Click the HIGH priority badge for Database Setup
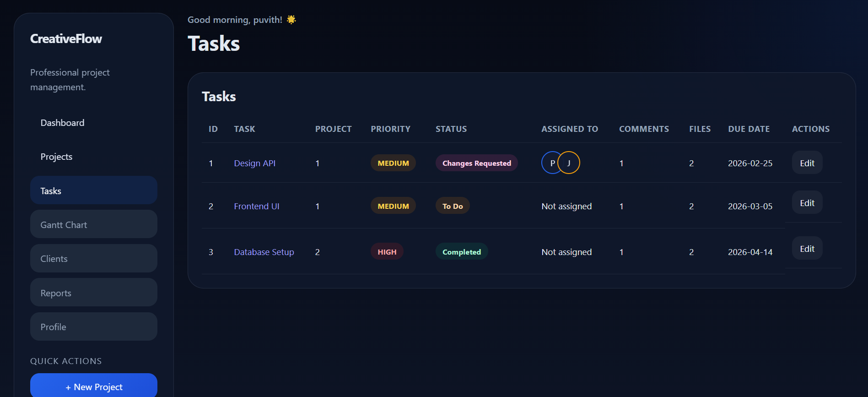This screenshot has width=868, height=397. pyautogui.click(x=387, y=251)
